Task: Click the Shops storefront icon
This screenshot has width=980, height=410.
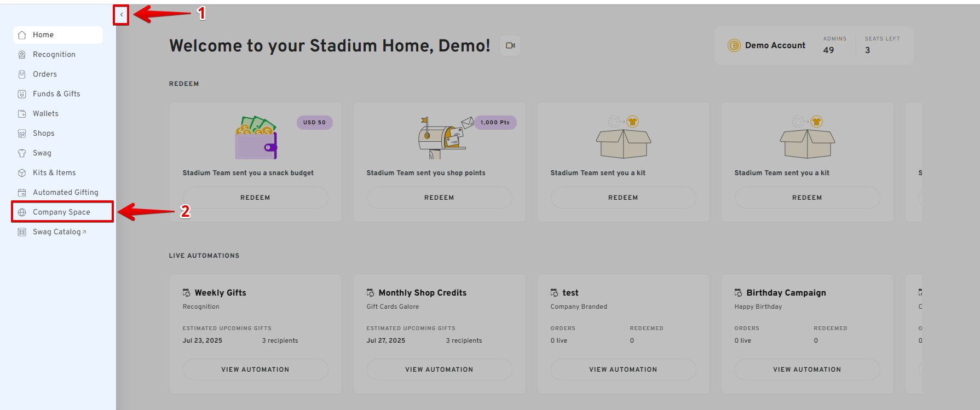Action: 22,134
